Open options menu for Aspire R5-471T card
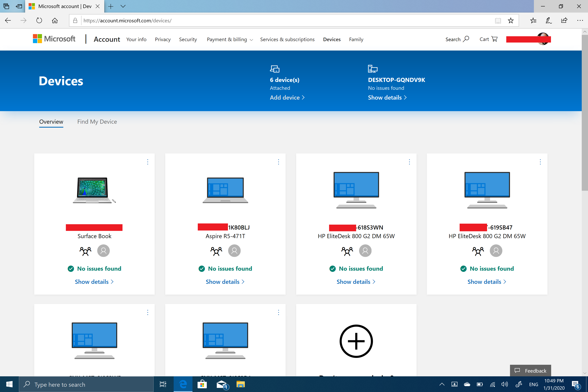588x392 pixels. pos(279,162)
